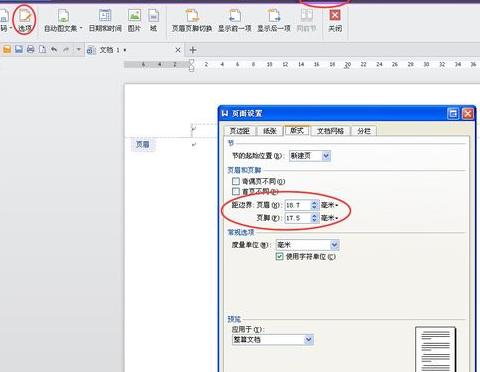Redo the last undone action

tap(66, 50)
